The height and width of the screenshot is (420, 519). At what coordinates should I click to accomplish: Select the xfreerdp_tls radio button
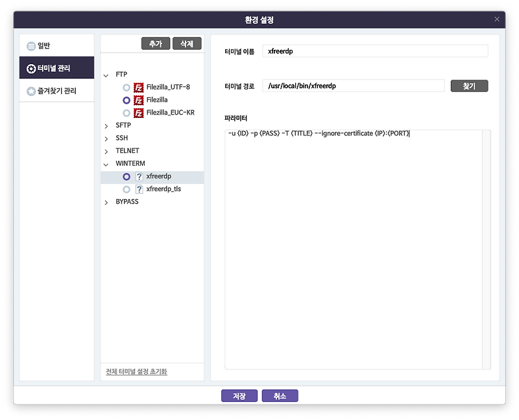click(x=128, y=189)
